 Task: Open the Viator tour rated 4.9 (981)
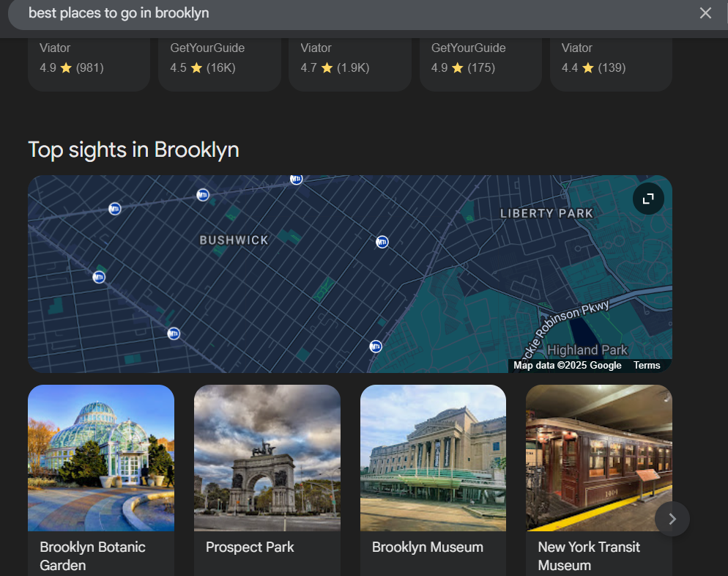coord(89,64)
